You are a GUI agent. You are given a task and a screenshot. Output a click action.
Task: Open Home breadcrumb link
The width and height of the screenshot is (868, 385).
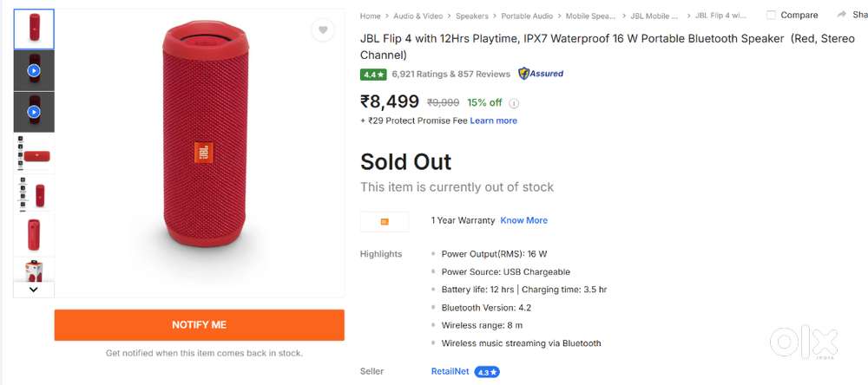coord(371,16)
